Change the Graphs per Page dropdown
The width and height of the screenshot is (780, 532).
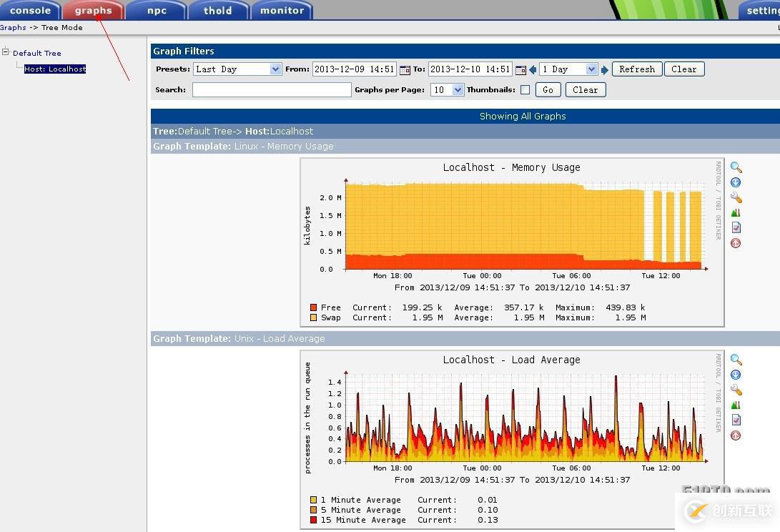point(447,89)
